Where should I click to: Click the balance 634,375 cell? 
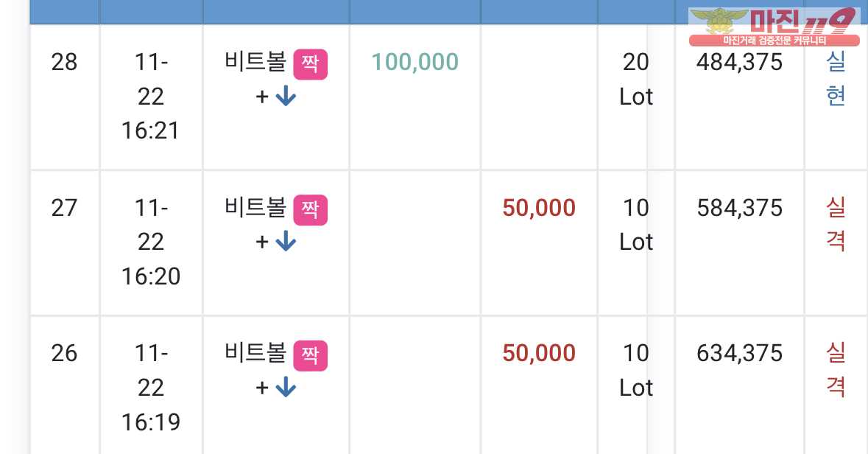(x=739, y=353)
